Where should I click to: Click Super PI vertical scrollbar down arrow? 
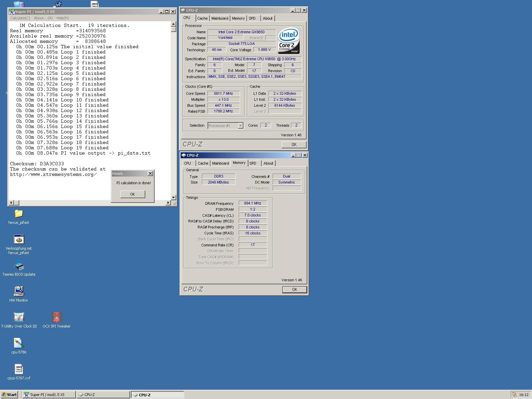coord(174,198)
